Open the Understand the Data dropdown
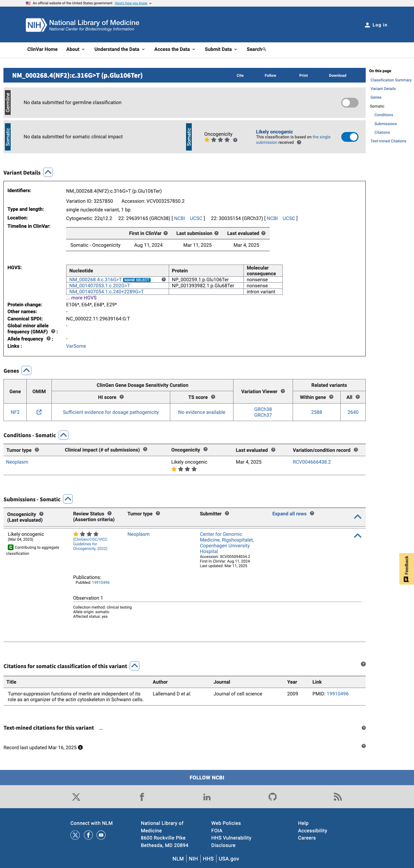 (x=120, y=49)
